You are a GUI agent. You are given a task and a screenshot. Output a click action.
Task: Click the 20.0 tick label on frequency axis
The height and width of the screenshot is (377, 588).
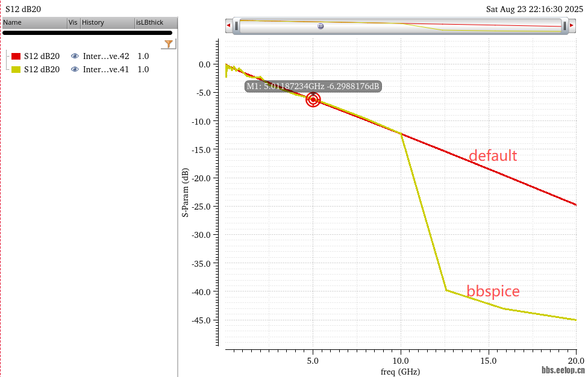tap(576, 361)
